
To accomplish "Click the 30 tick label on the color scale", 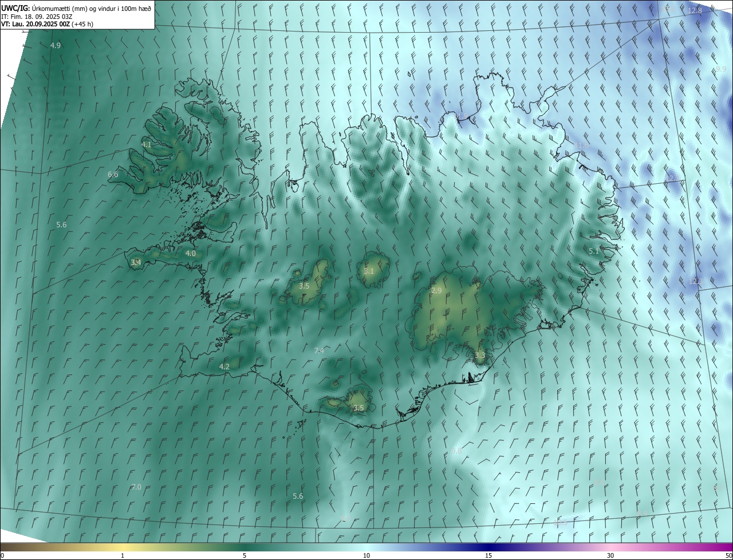I will click(610, 555).
